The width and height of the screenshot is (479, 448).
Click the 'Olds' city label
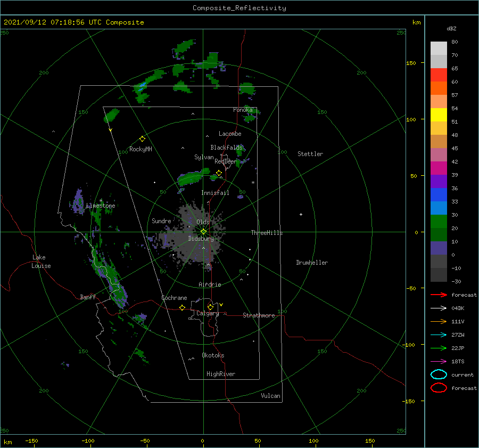point(203,222)
